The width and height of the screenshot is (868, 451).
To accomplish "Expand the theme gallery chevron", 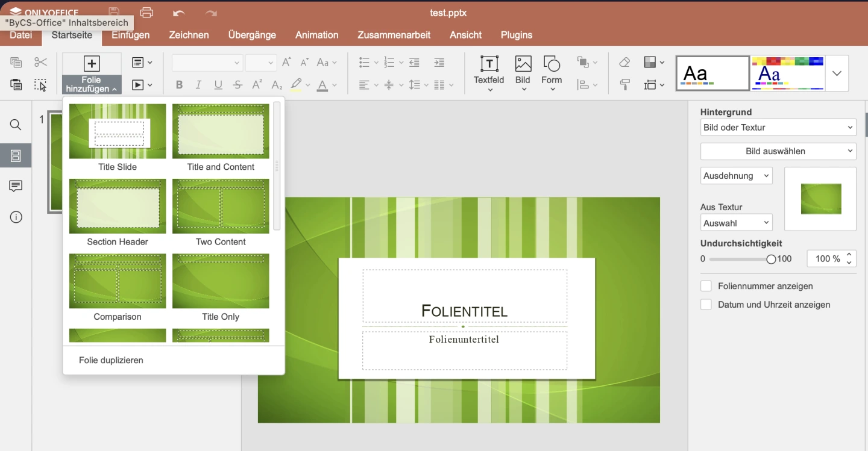I will [x=837, y=73].
